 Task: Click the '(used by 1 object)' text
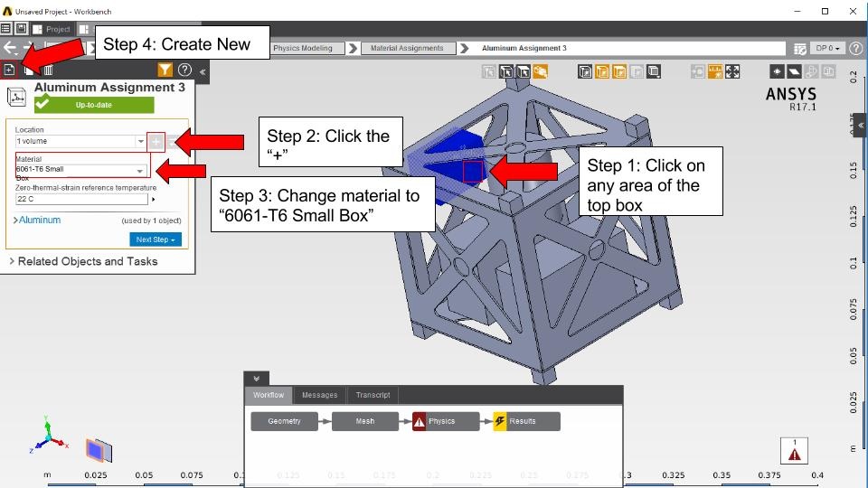151,221
